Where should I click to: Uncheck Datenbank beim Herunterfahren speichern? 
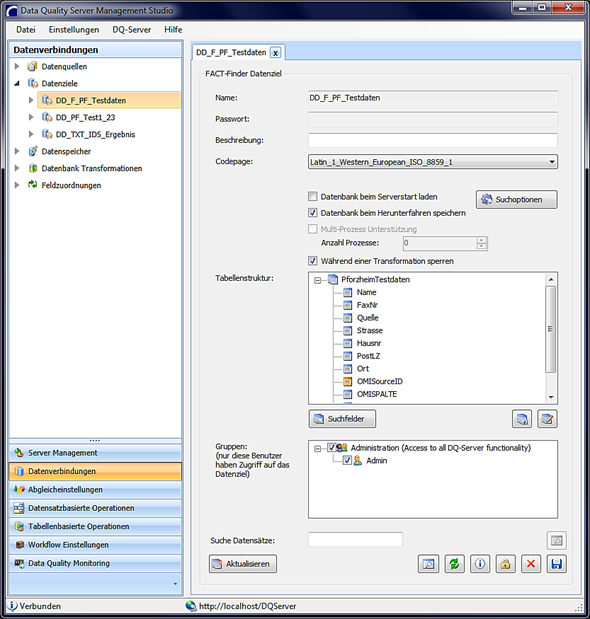click(x=313, y=213)
